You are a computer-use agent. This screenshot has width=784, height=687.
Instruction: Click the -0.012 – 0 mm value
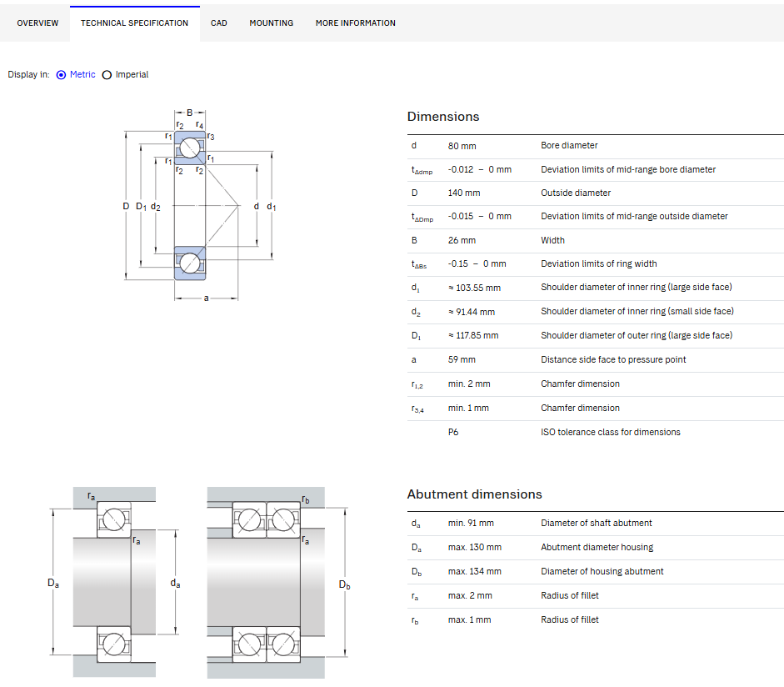(x=480, y=169)
